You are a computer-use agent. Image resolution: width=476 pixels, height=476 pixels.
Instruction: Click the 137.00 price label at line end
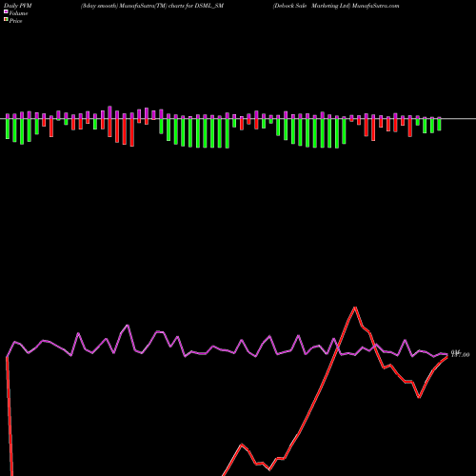click(461, 355)
